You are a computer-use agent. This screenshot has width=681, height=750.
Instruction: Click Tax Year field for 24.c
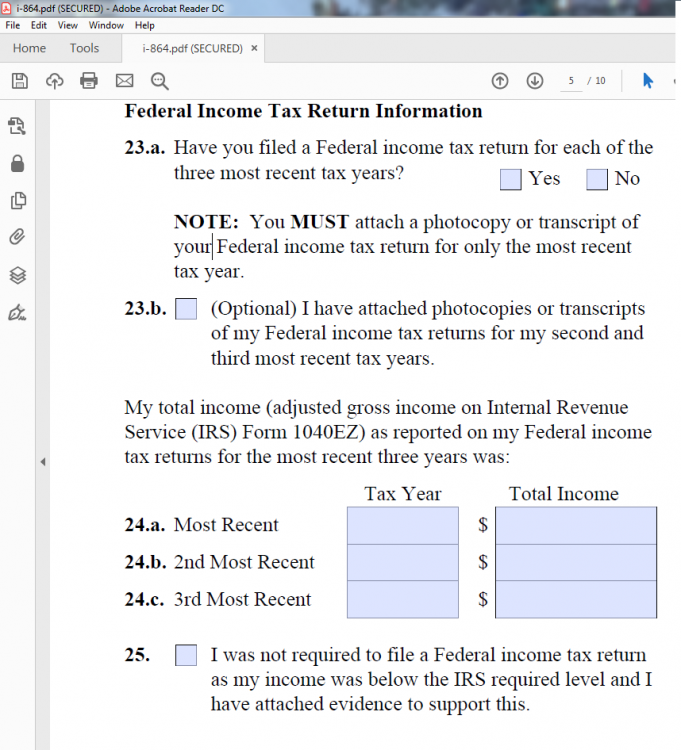coord(403,599)
